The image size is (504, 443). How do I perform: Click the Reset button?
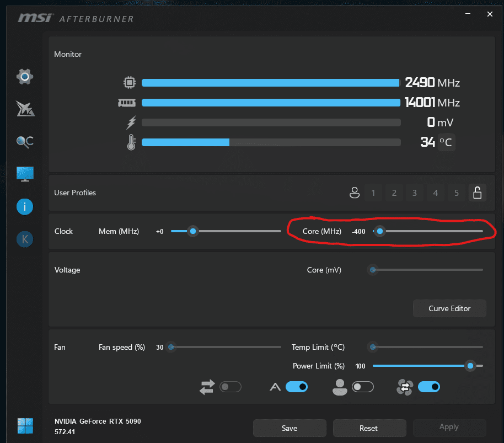coord(369,428)
